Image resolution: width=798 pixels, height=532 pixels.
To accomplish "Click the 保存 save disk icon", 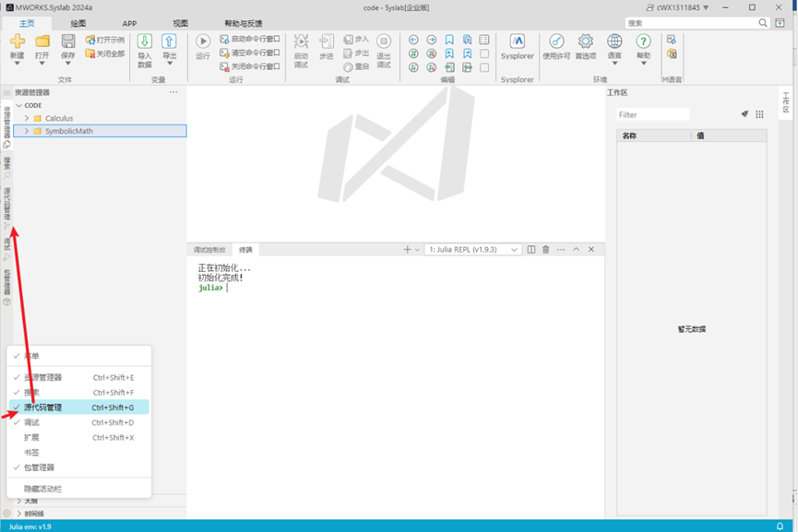I will 68,41.
